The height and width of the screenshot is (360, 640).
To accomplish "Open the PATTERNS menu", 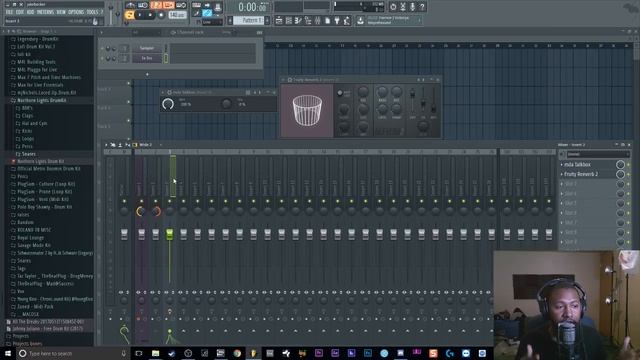I will tap(45, 12).
